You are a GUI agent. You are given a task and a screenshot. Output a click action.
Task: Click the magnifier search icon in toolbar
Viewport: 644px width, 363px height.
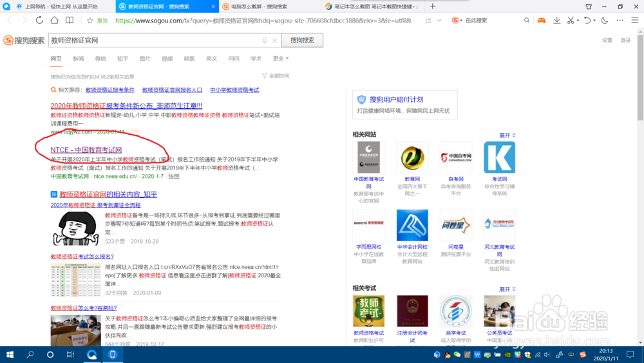point(527,20)
